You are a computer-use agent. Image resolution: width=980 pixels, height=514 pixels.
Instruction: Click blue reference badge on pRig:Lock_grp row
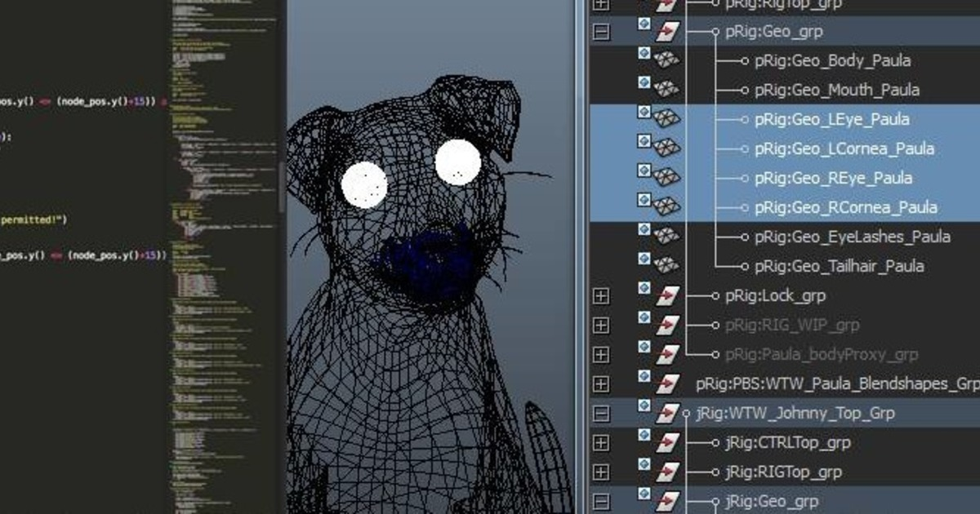point(644,288)
